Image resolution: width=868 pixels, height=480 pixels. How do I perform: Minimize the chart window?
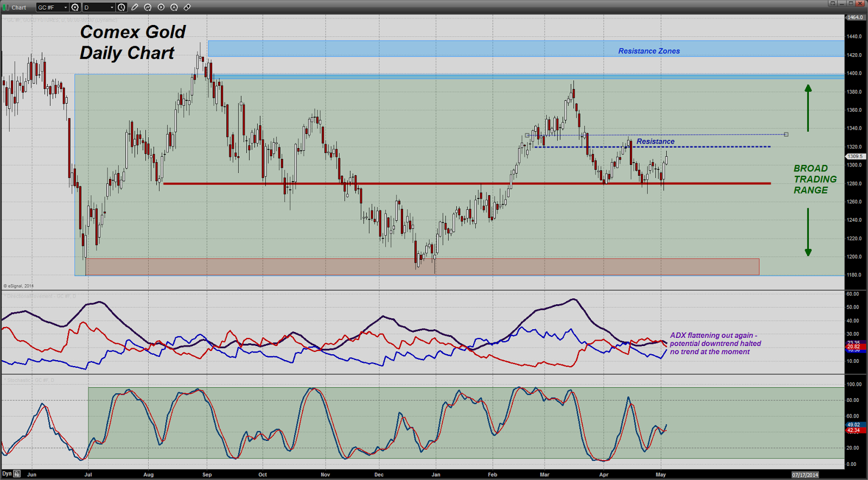pos(843,3)
